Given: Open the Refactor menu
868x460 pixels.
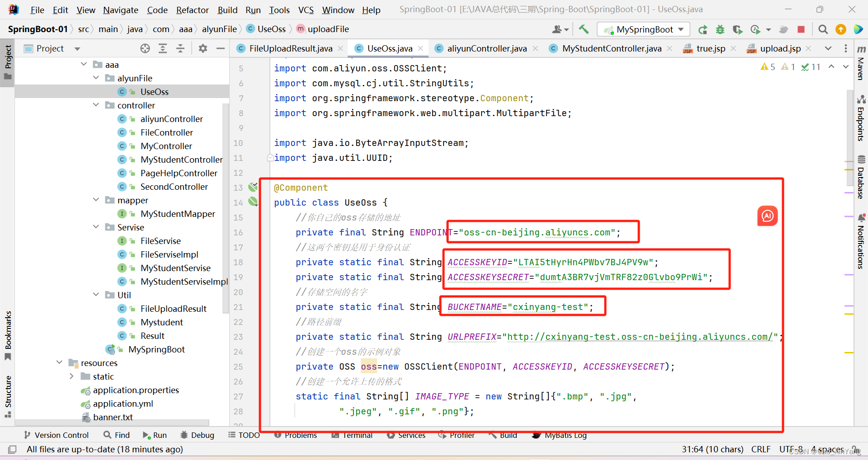Looking at the screenshot, I should pos(192,10).
